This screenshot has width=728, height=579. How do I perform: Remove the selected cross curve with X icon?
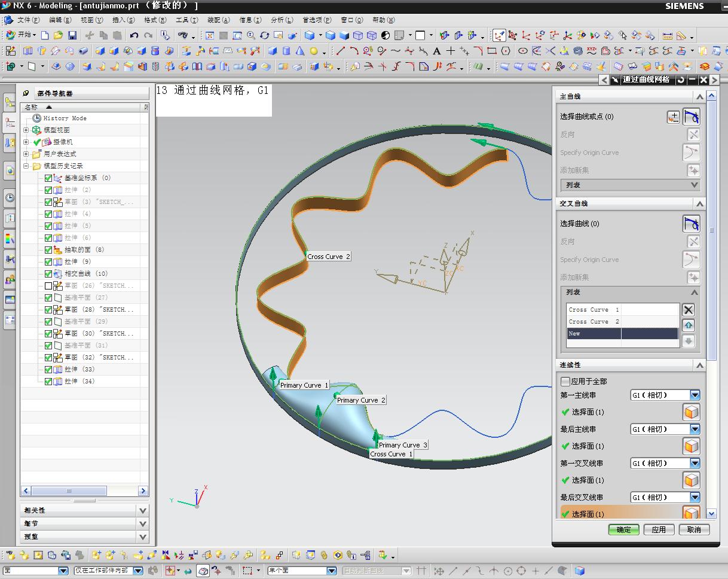coord(689,310)
